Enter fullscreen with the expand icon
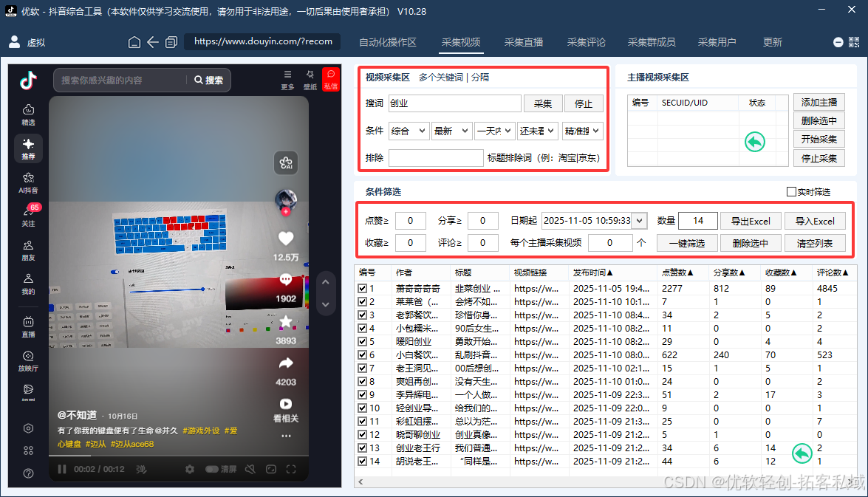 [x=291, y=470]
